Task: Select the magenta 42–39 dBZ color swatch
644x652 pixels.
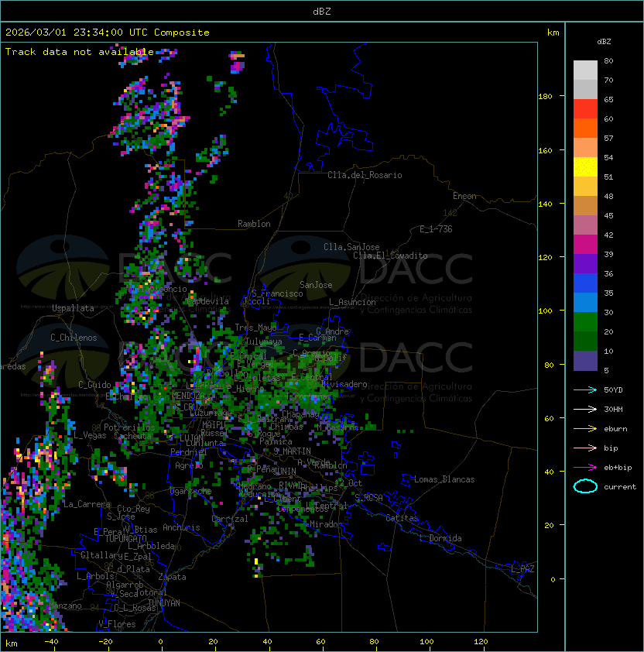Action: 585,245
